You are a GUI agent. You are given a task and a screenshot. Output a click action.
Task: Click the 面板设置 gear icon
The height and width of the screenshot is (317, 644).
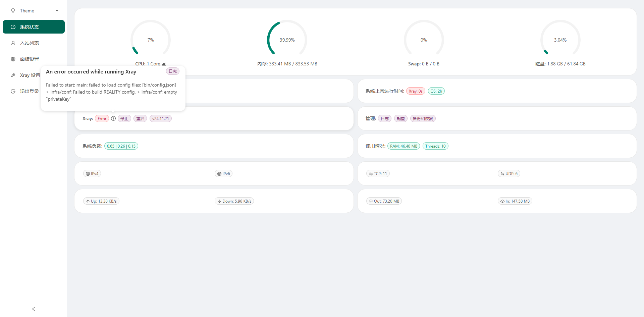pyautogui.click(x=13, y=59)
